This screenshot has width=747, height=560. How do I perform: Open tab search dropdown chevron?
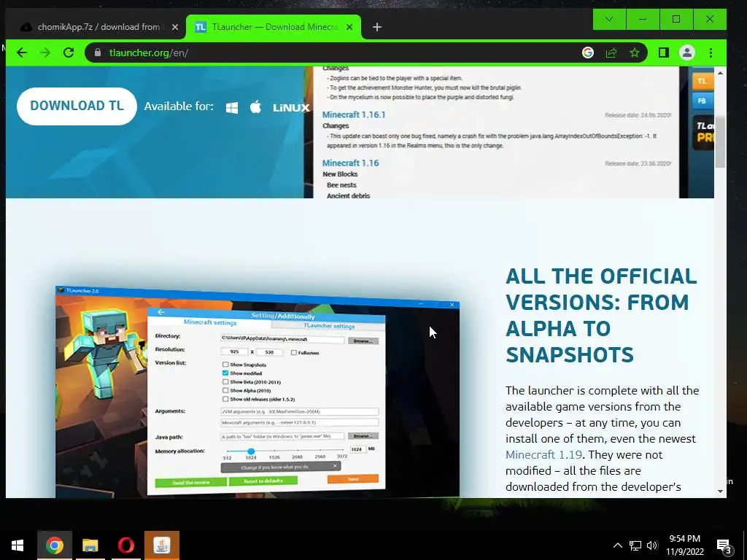tap(609, 19)
